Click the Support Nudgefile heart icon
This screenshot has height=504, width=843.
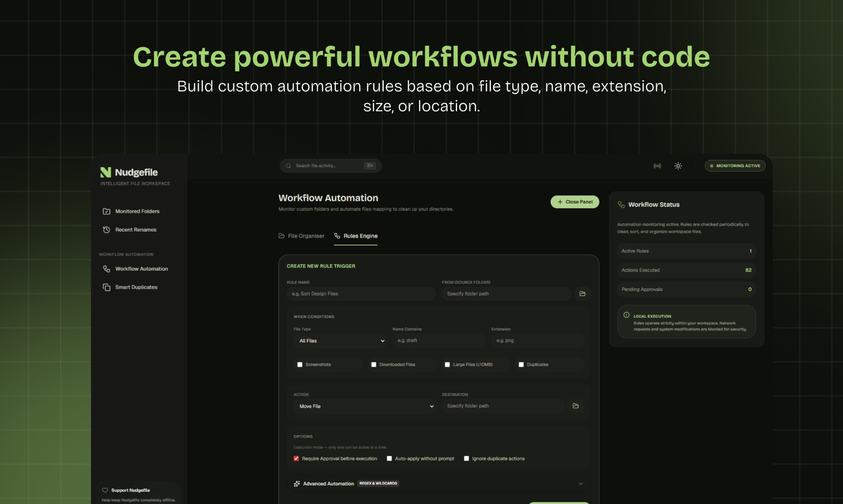[x=105, y=490]
